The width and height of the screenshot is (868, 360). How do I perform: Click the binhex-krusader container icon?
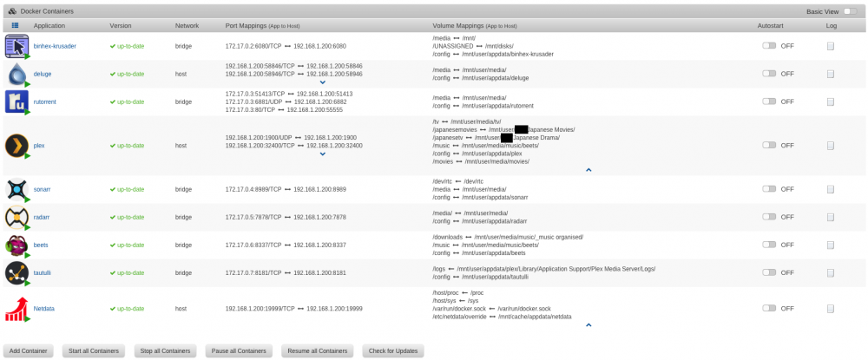pyautogui.click(x=16, y=46)
